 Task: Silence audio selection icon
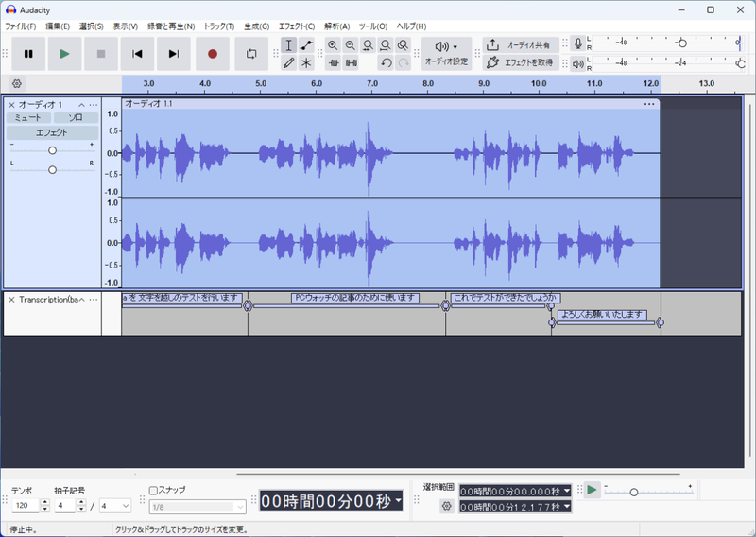pos(351,62)
